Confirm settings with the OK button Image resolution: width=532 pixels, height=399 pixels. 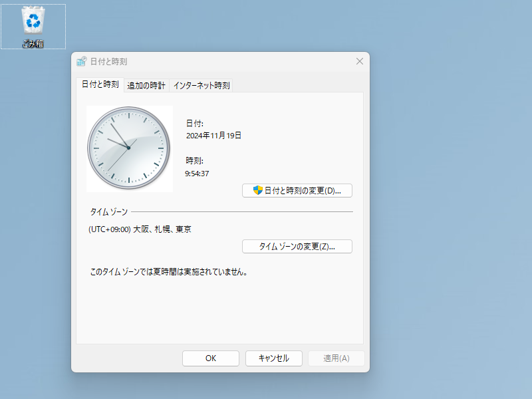(x=210, y=358)
